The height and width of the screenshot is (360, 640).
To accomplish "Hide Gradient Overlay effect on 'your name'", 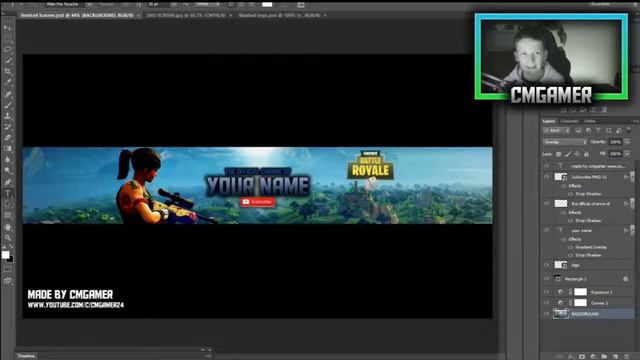I will (571, 247).
